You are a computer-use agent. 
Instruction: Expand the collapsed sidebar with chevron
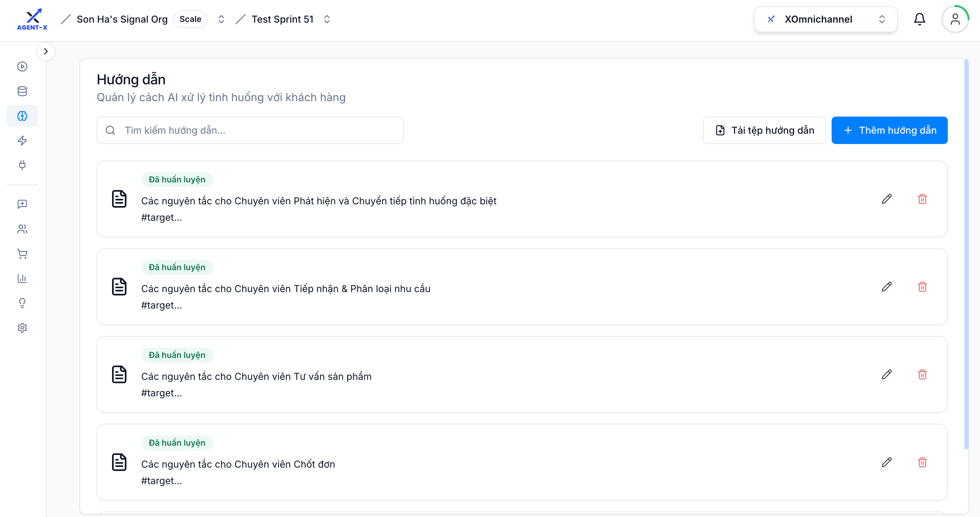point(46,51)
